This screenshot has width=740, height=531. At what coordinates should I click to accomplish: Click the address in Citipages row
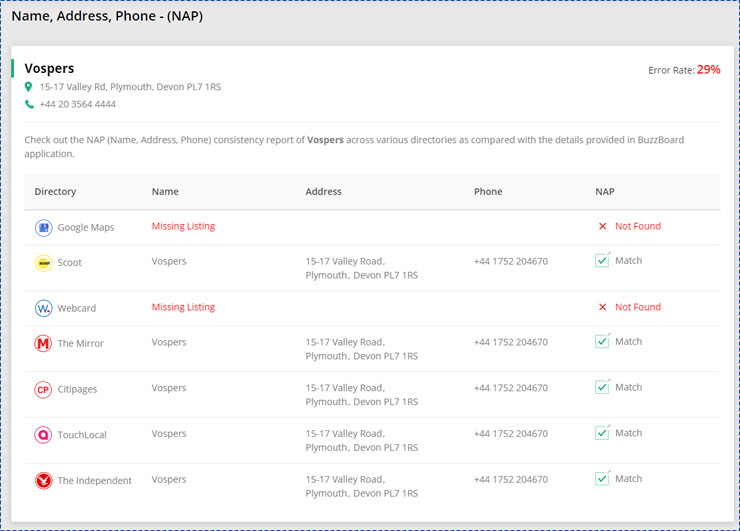362,395
